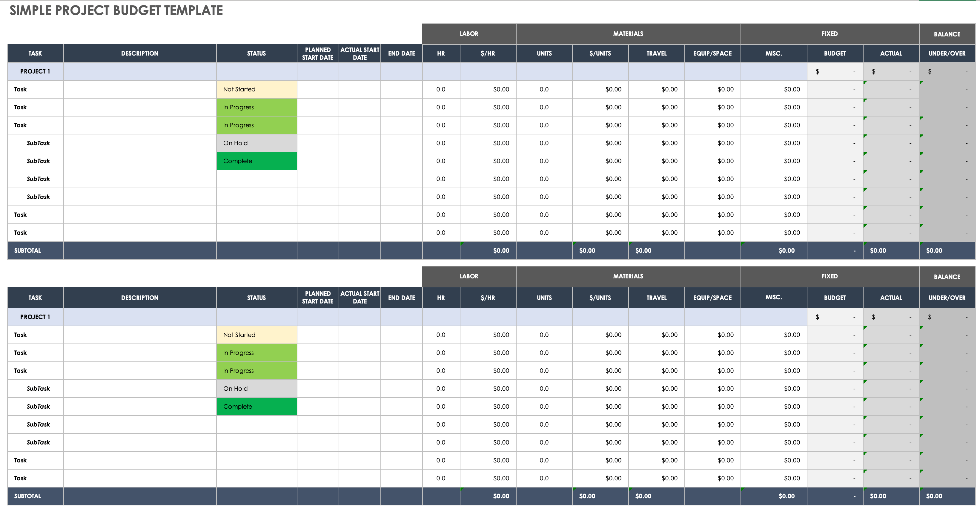Click the upper table's 'PROJECT 1' cell
The image size is (980, 509).
point(35,72)
